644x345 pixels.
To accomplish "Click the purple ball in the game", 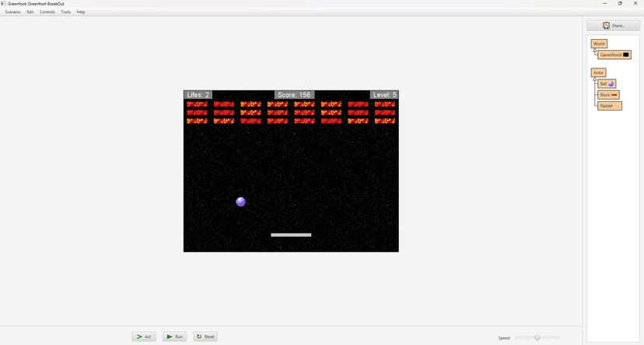I will (240, 202).
